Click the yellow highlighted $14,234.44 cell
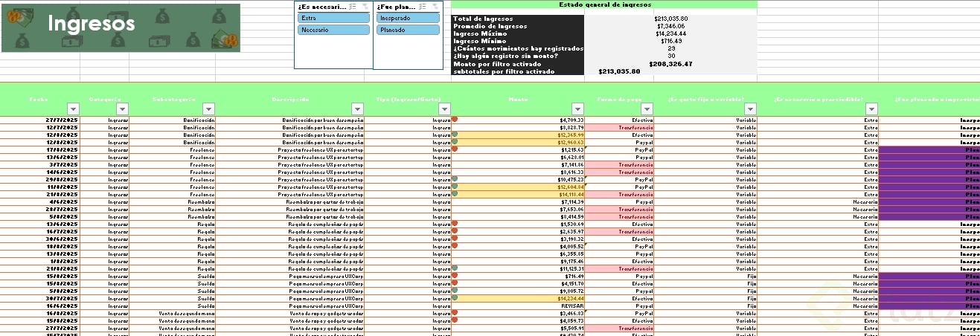980x336 pixels. (518, 298)
